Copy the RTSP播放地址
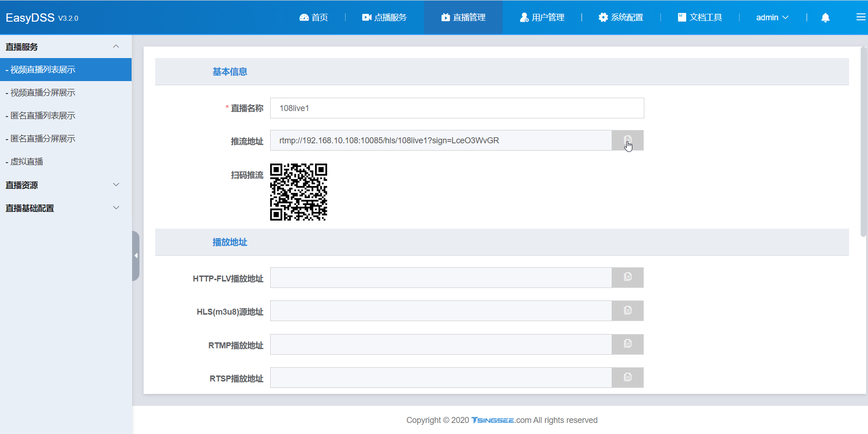Screen dimensions: 868x434 [x=628, y=378]
